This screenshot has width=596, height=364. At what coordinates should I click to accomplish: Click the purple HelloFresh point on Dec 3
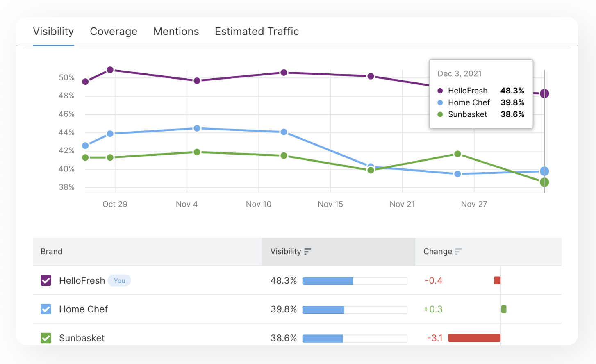[x=544, y=93]
